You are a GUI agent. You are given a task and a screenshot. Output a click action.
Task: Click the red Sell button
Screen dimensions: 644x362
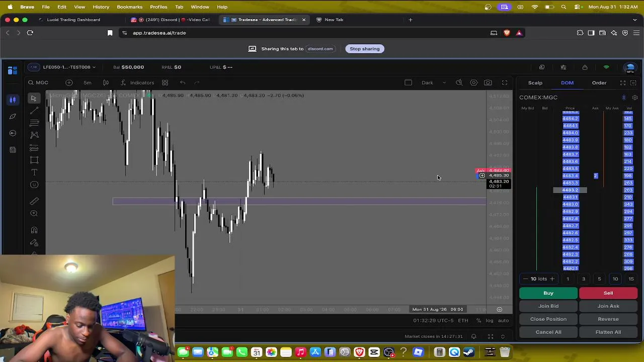coord(608,293)
